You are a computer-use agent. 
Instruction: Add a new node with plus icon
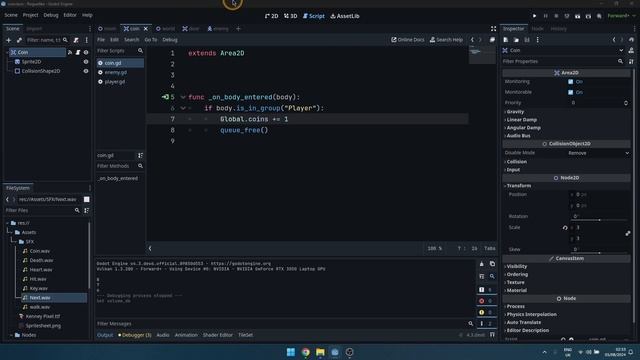(8, 40)
